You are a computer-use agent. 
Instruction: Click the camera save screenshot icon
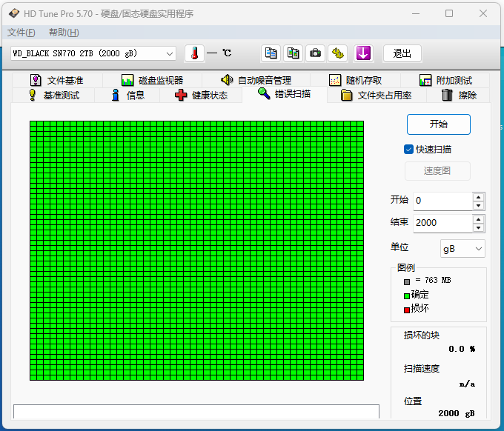pyautogui.click(x=316, y=53)
